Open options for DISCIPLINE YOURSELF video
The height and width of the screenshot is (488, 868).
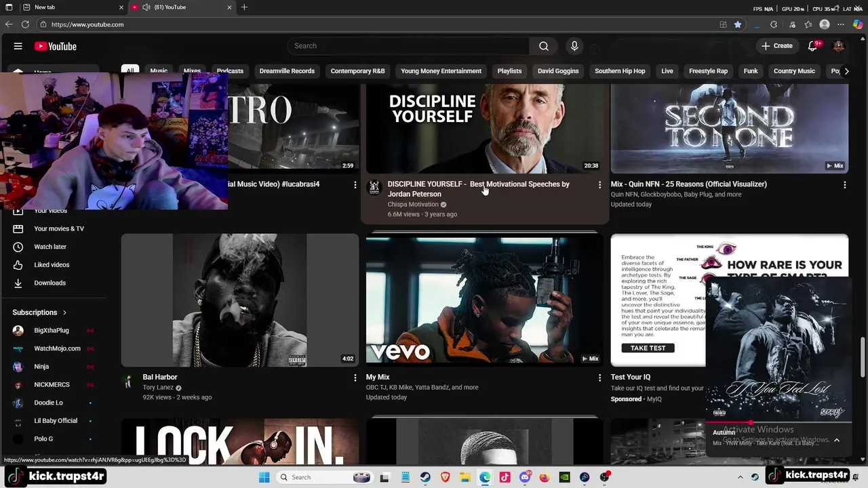(599, 184)
